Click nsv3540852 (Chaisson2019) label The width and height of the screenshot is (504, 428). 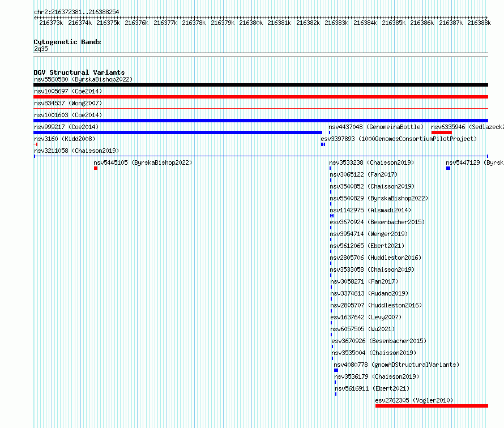[x=372, y=186]
